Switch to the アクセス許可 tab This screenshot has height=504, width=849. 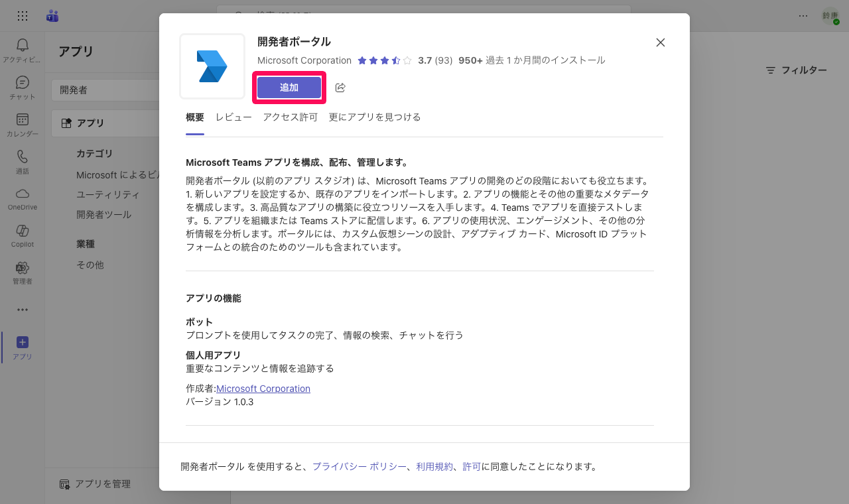[291, 117]
